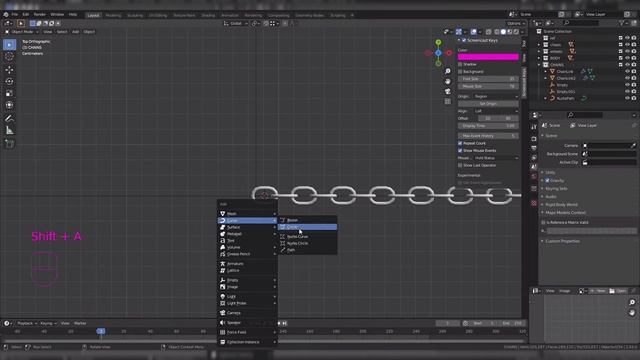This screenshot has width=640, height=360.
Task: Choose Bezier from Curve submenu
Action: [x=307, y=220]
